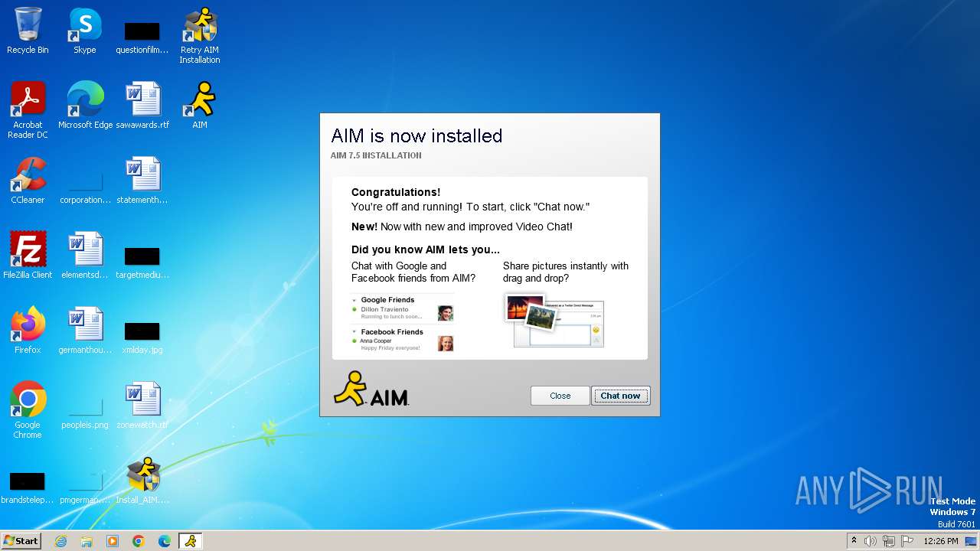This screenshot has width=980, height=551.
Task: Select the xmlday.jpg file icon
Action: coord(142,336)
